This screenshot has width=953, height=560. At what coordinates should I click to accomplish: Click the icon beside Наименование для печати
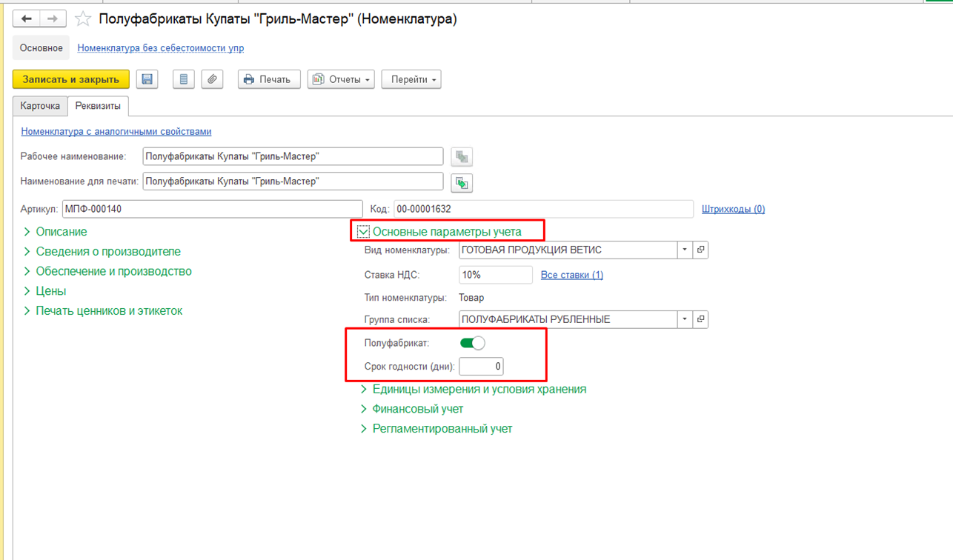(462, 182)
